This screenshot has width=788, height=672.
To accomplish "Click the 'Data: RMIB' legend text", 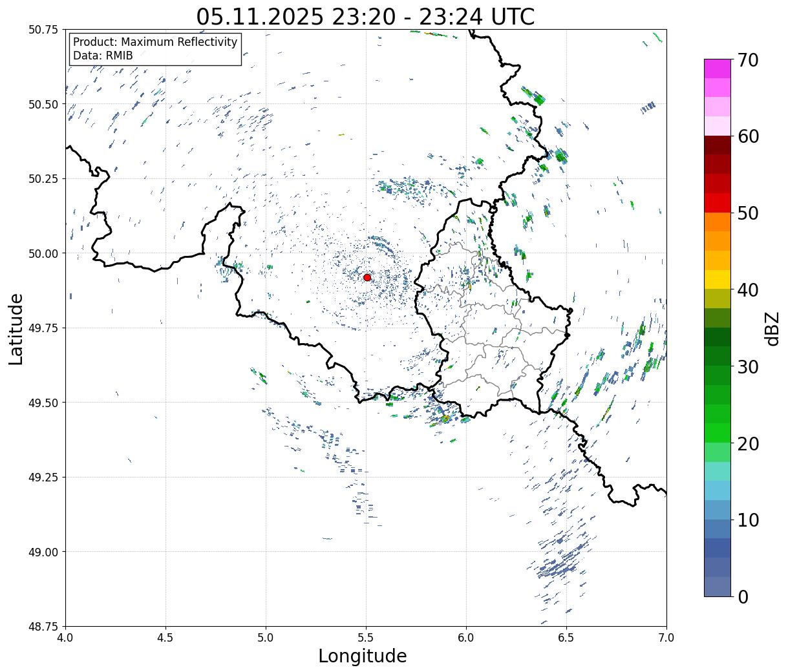I will 103,56.
